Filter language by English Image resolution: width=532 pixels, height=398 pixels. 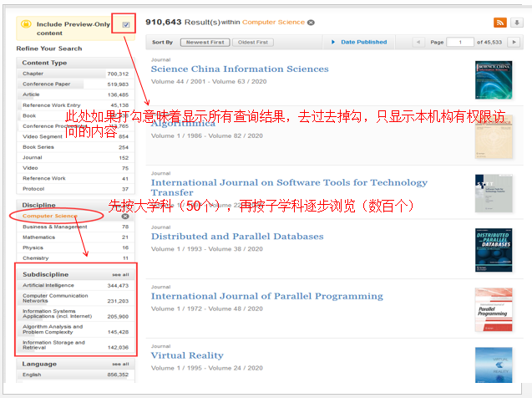point(75,375)
